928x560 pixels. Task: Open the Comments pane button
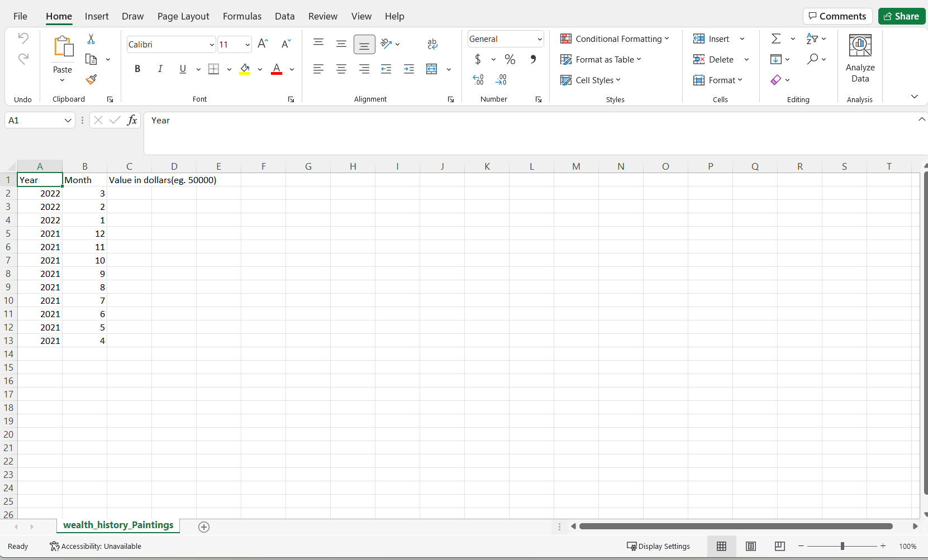coord(837,16)
